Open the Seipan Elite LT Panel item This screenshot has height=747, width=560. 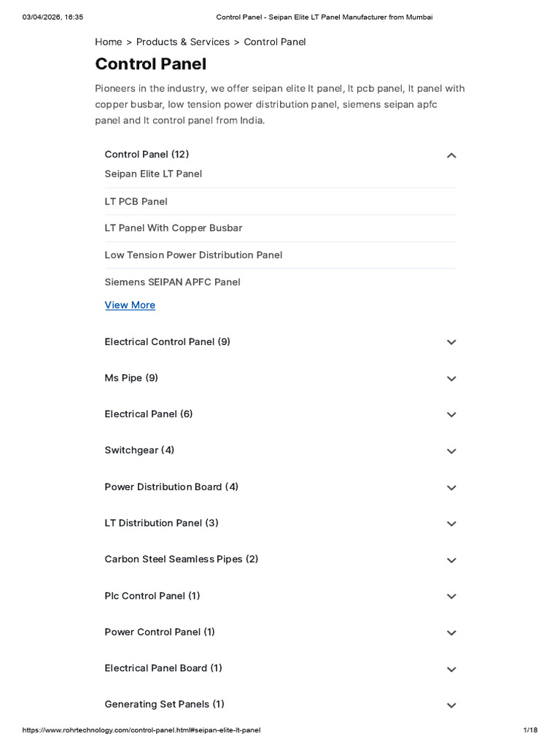(x=153, y=174)
